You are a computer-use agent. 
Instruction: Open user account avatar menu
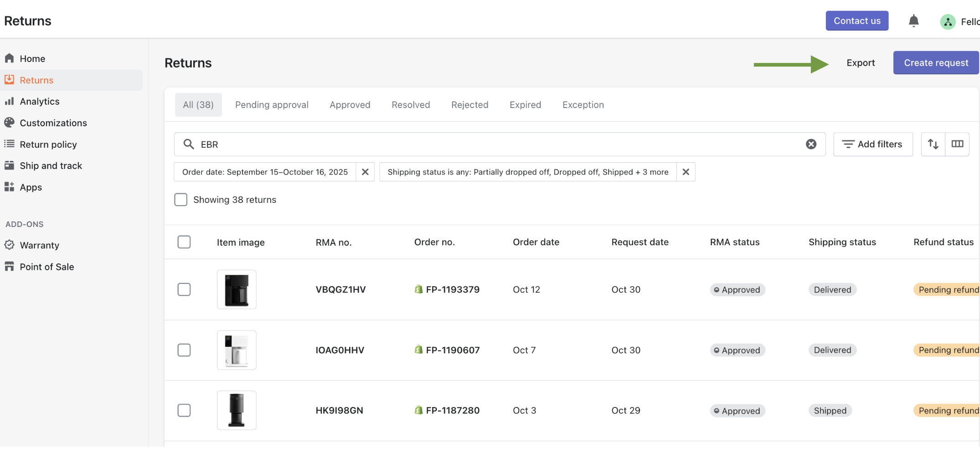948,21
